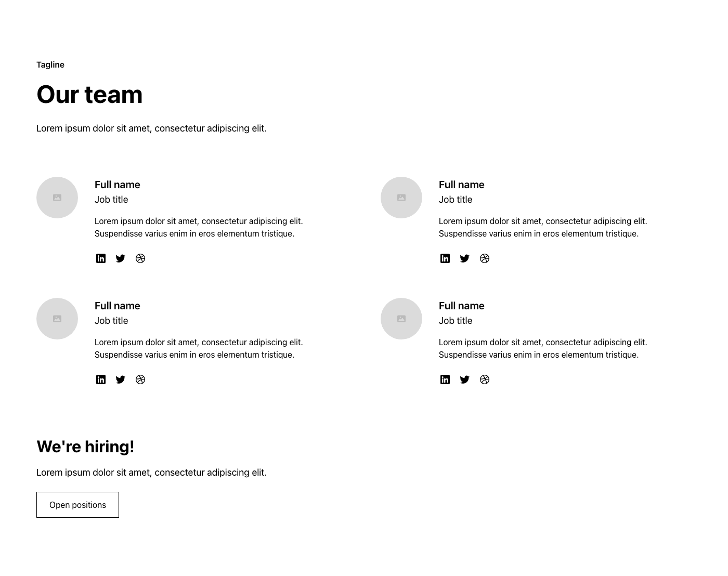The image size is (728, 576).
Task: Click bottom-left member's avatar placeholder
Action: pyautogui.click(x=57, y=319)
